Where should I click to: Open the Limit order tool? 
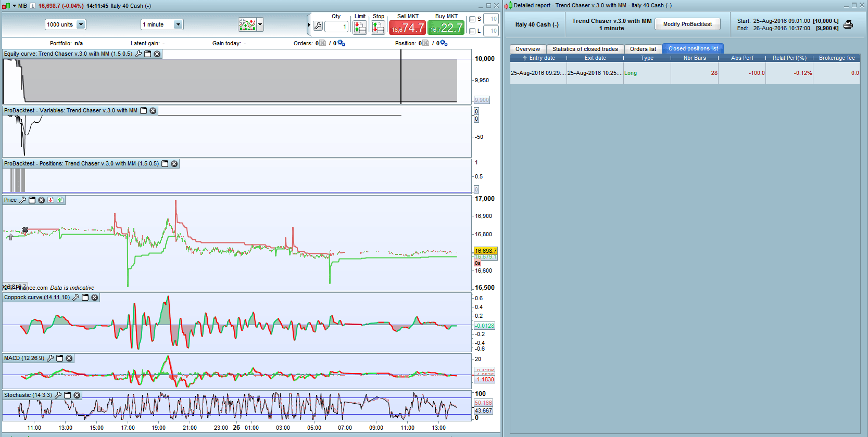tap(360, 27)
